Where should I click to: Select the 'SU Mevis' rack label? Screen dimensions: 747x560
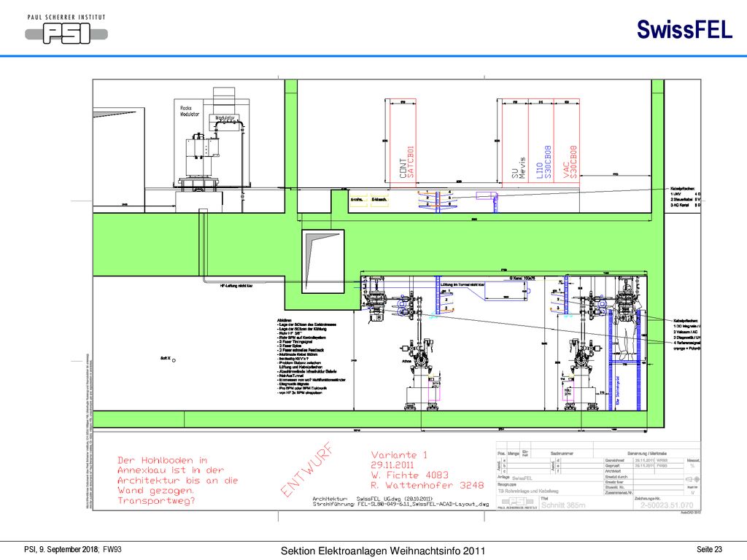518,168
